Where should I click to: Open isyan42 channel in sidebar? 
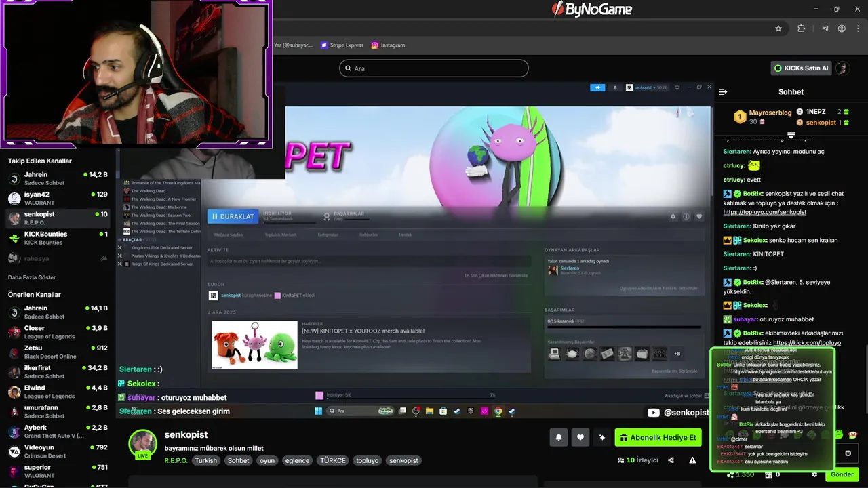pos(58,199)
